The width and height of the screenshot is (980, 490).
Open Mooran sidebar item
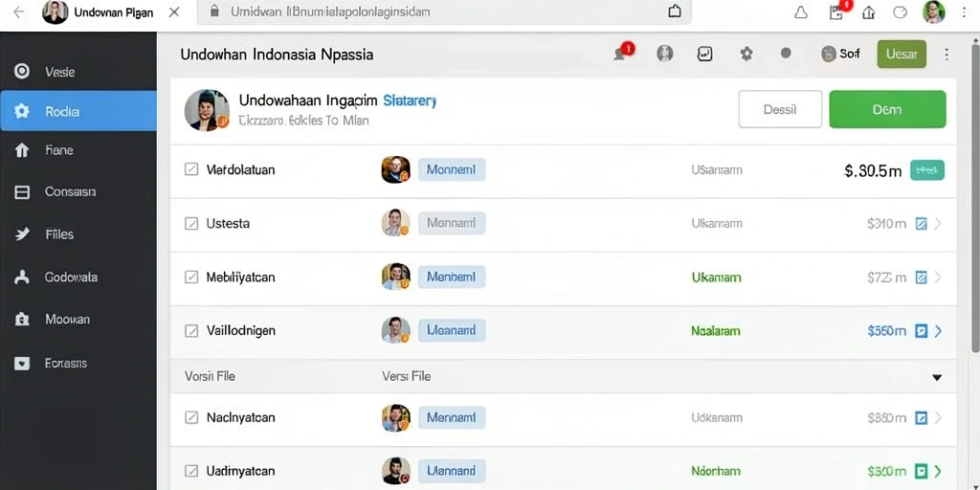coord(78,320)
